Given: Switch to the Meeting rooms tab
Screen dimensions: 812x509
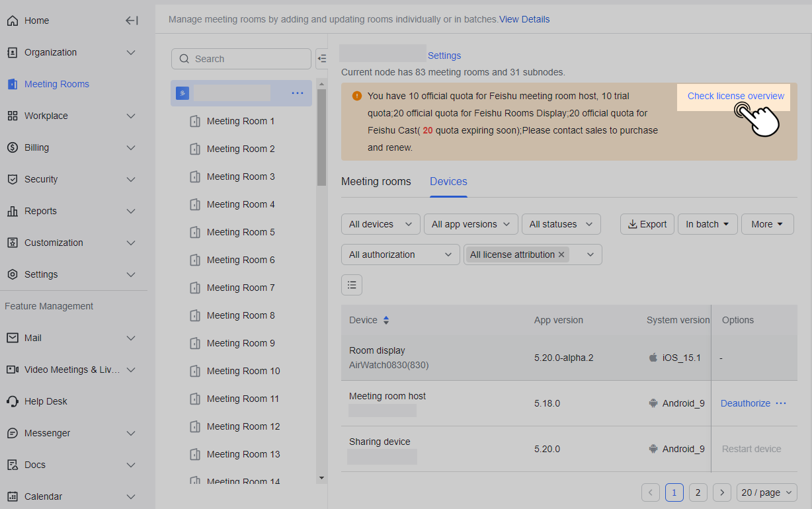Looking at the screenshot, I should click(376, 181).
